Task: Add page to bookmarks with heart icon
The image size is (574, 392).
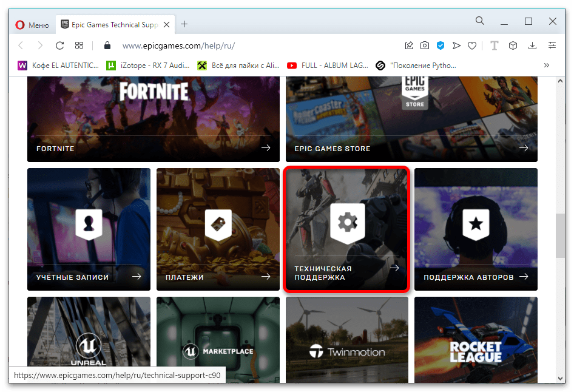Action: pos(472,46)
